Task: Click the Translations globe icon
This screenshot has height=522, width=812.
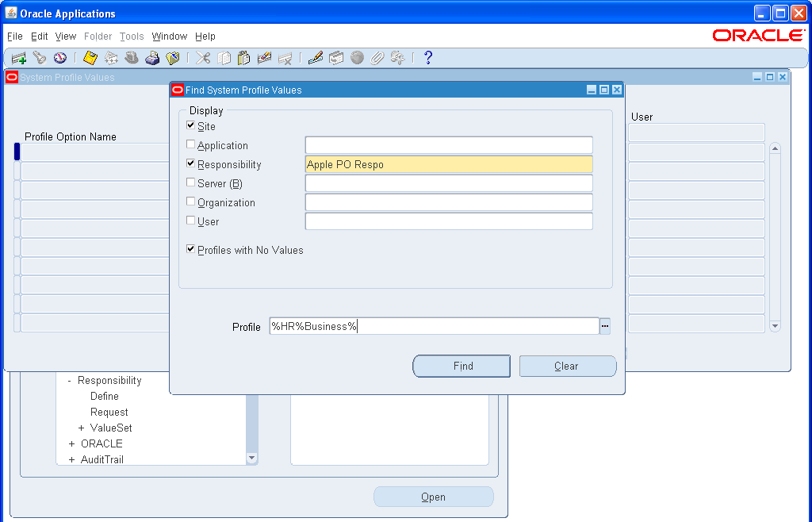Action: click(356, 57)
